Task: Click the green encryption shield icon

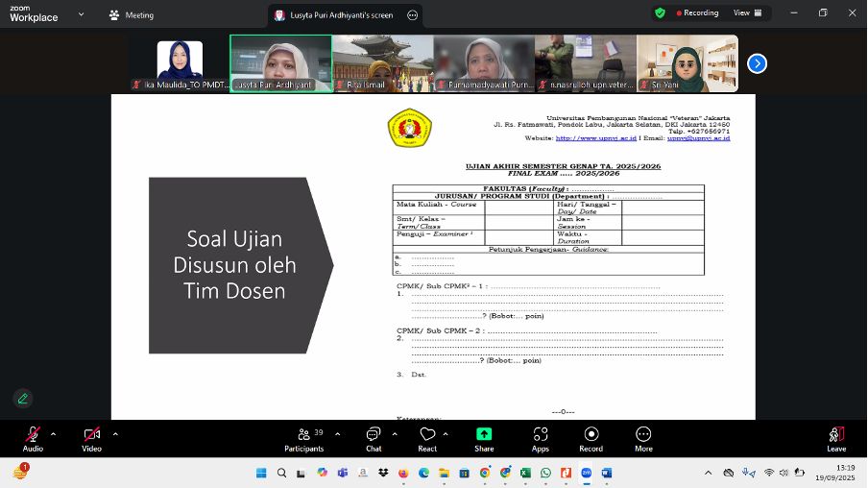Action: [x=660, y=13]
